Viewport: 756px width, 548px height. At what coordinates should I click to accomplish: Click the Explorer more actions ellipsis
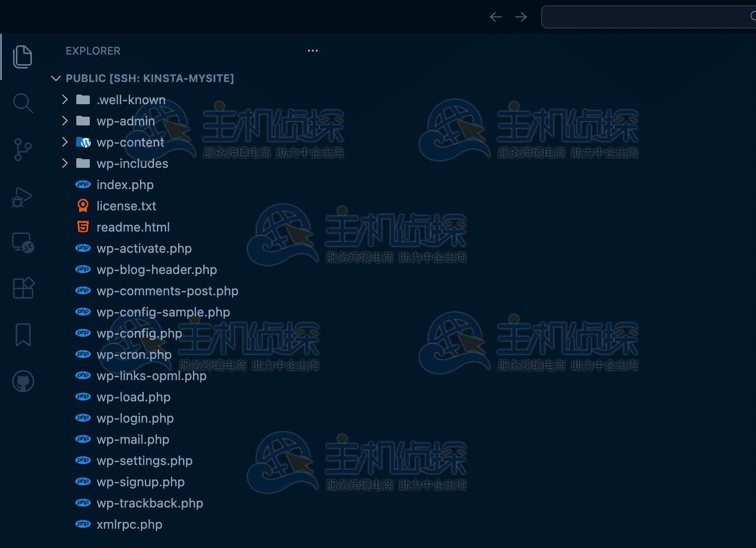pos(312,51)
